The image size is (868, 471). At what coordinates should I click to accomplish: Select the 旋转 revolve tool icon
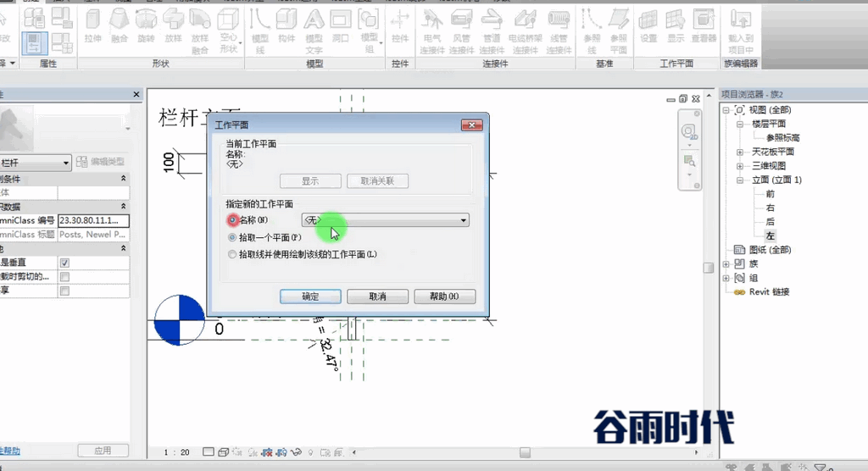click(x=146, y=26)
